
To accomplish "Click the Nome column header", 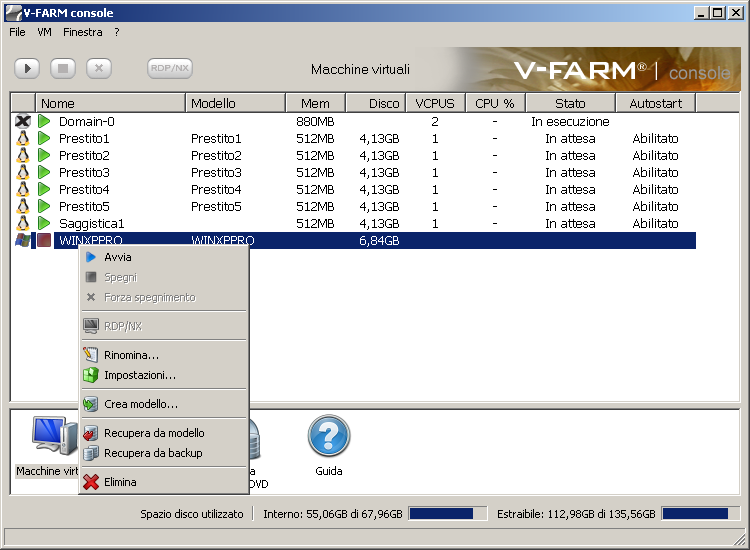I will point(110,103).
